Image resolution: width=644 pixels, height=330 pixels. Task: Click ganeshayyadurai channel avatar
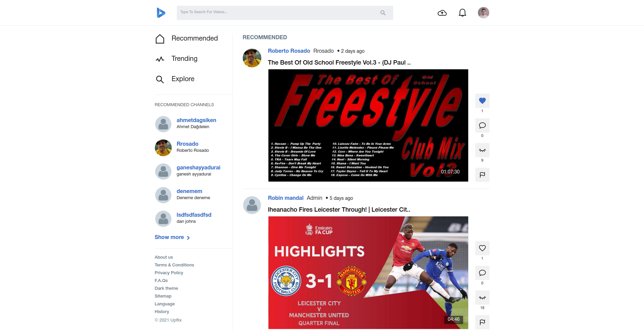[x=163, y=171]
